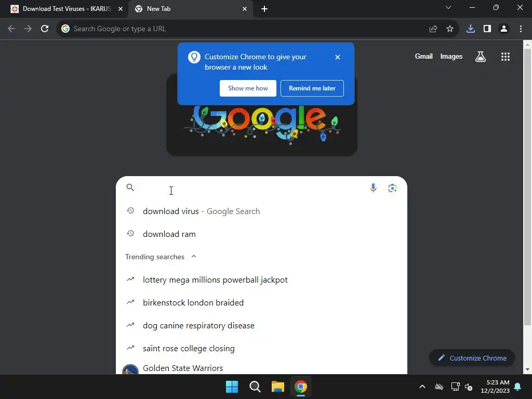
Task: Collapse the Trending searches section
Action: [x=194, y=257]
